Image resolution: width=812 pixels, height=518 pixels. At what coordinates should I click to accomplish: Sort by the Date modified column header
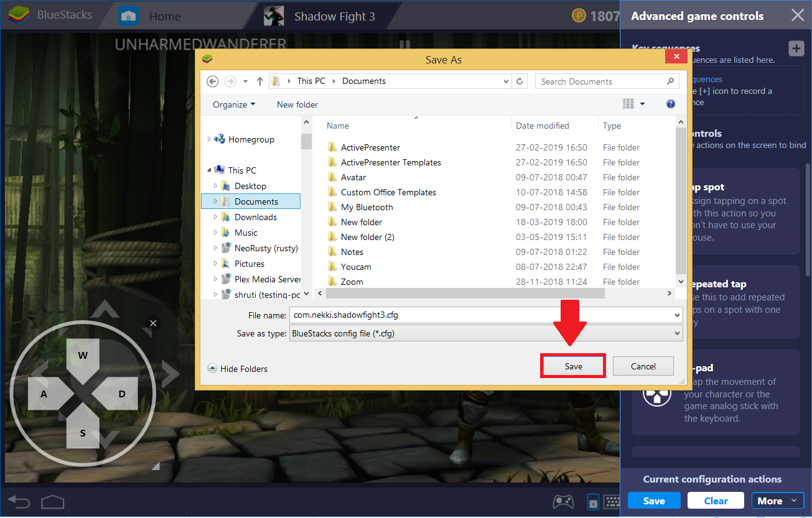tap(542, 126)
